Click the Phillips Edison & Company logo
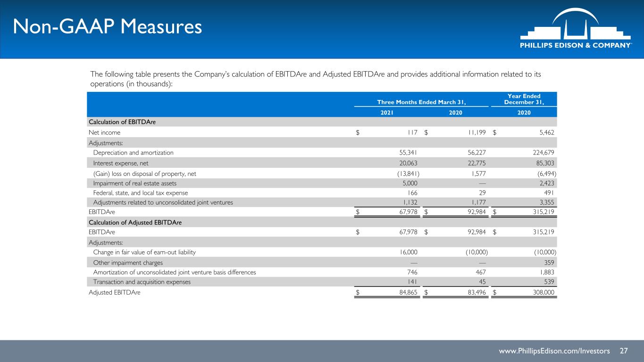The width and height of the screenshot is (644, 362). (x=576, y=28)
